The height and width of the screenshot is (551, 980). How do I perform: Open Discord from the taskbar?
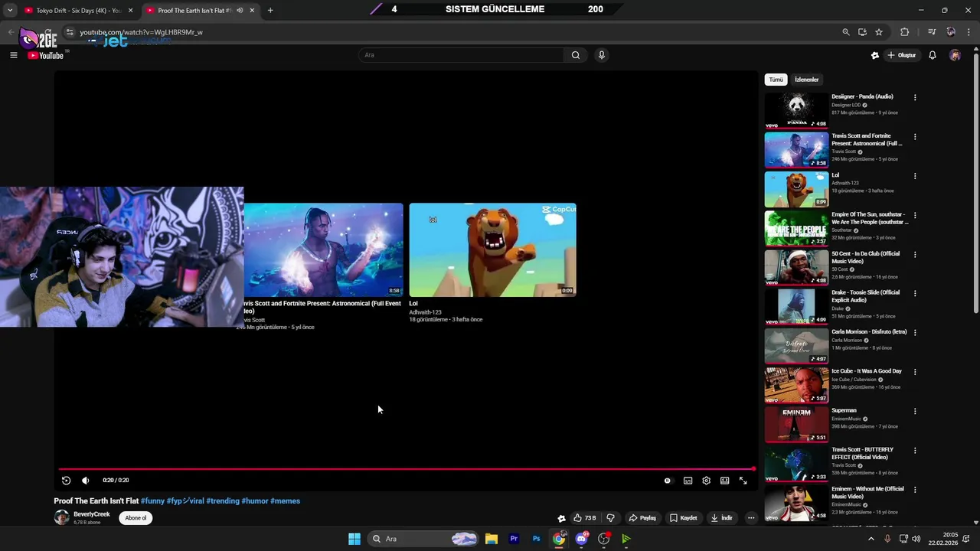coord(581,539)
